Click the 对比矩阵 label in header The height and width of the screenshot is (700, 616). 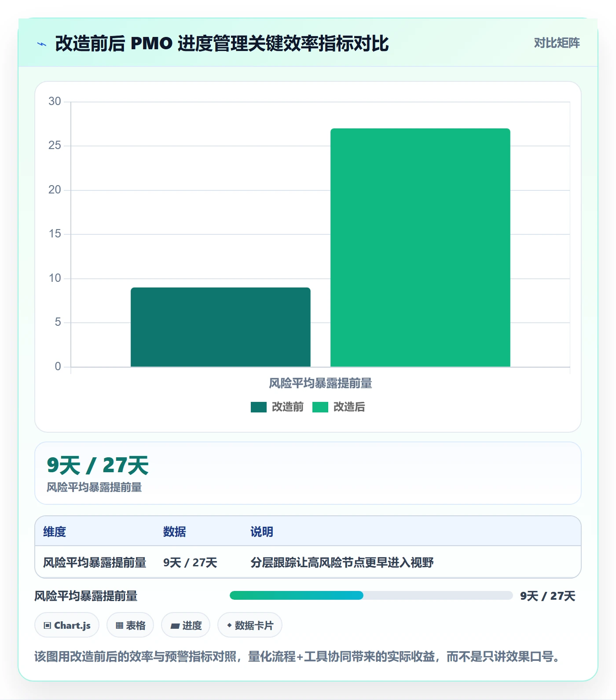(x=557, y=43)
